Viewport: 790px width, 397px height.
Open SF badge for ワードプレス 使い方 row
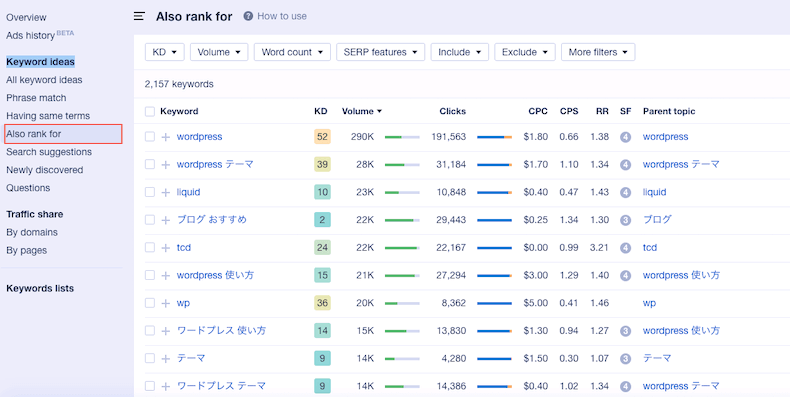[625, 331]
